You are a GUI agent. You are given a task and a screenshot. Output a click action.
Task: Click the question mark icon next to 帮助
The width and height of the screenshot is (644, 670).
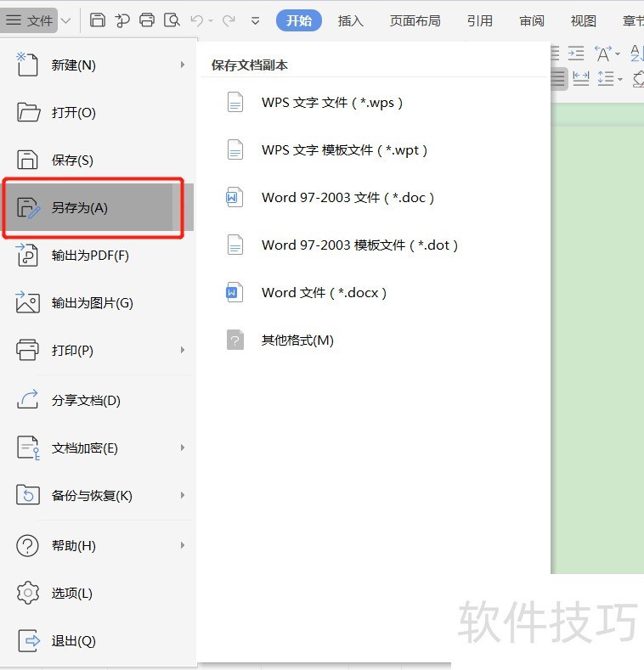point(27,545)
